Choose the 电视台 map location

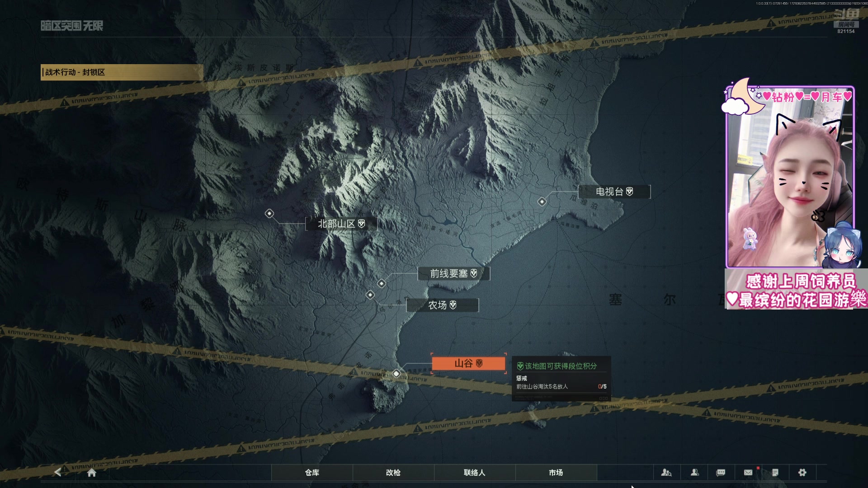(614, 192)
